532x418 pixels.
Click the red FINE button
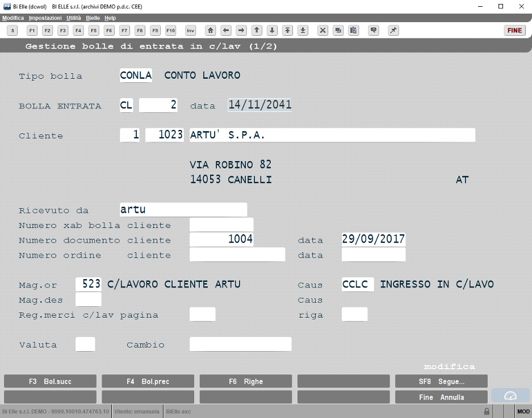(x=515, y=31)
